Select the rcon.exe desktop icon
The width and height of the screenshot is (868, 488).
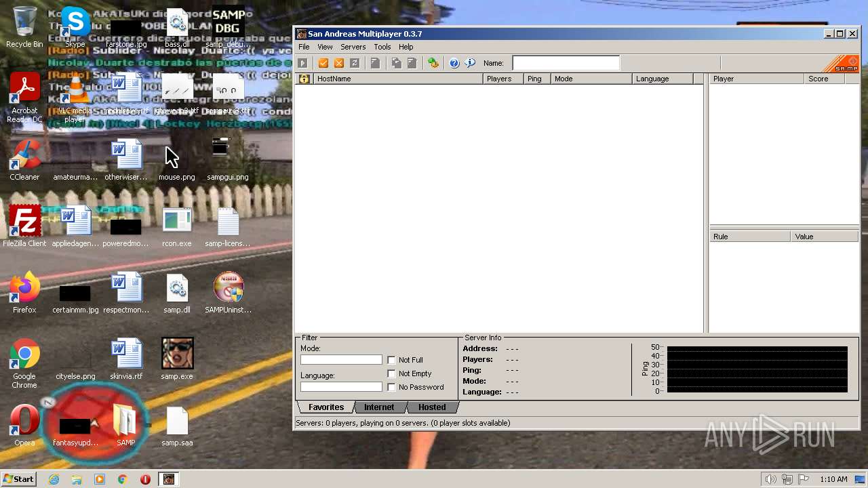tap(177, 226)
